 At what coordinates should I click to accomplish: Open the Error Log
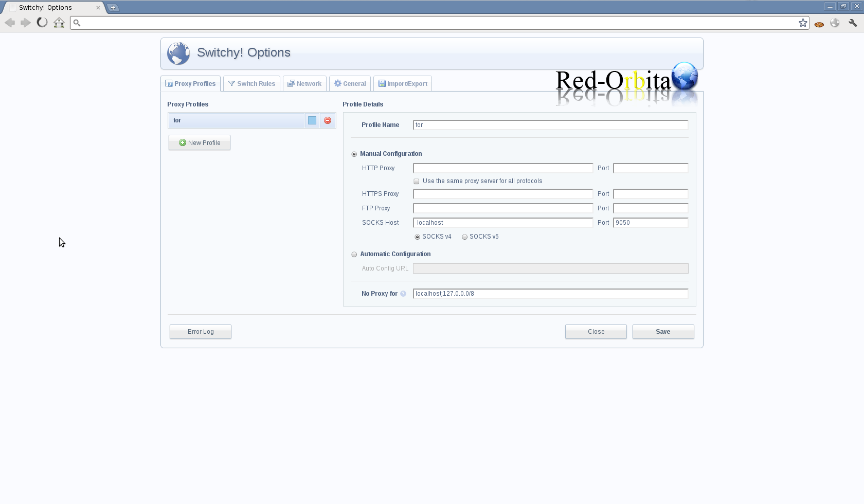(201, 332)
